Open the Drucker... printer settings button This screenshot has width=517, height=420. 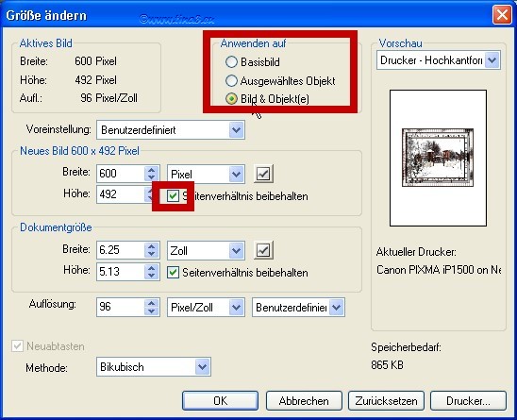pos(468,400)
